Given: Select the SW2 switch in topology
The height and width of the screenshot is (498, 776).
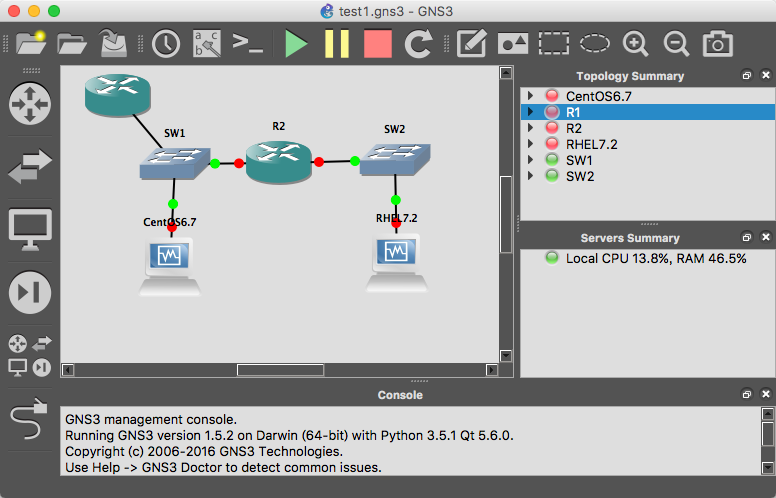Looking at the screenshot, I should click(395, 159).
